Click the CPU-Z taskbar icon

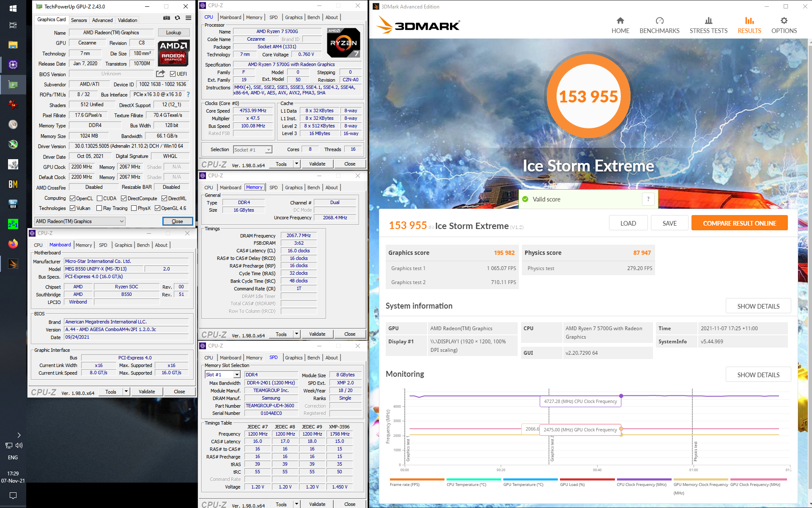[13, 65]
